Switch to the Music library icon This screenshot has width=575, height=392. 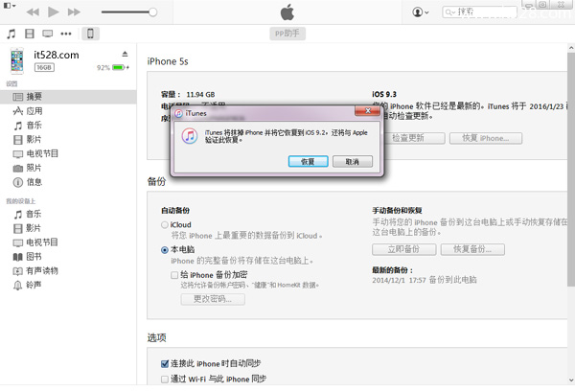pyautogui.click(x=11, y=34)
